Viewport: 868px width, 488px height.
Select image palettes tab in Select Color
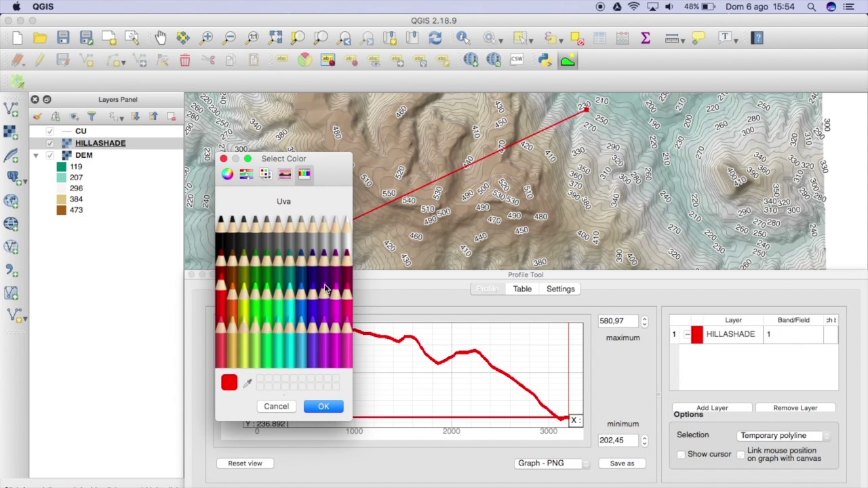click(285, 174)
